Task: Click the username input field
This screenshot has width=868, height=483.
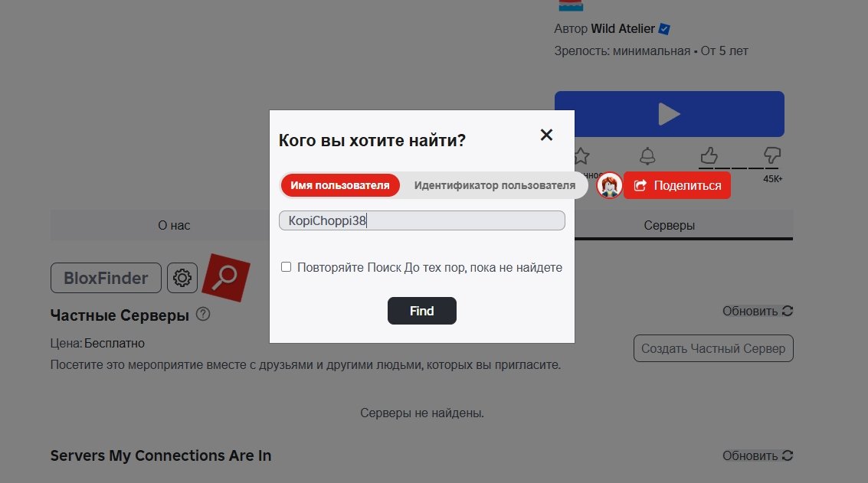Action: [x=422, y=220]
